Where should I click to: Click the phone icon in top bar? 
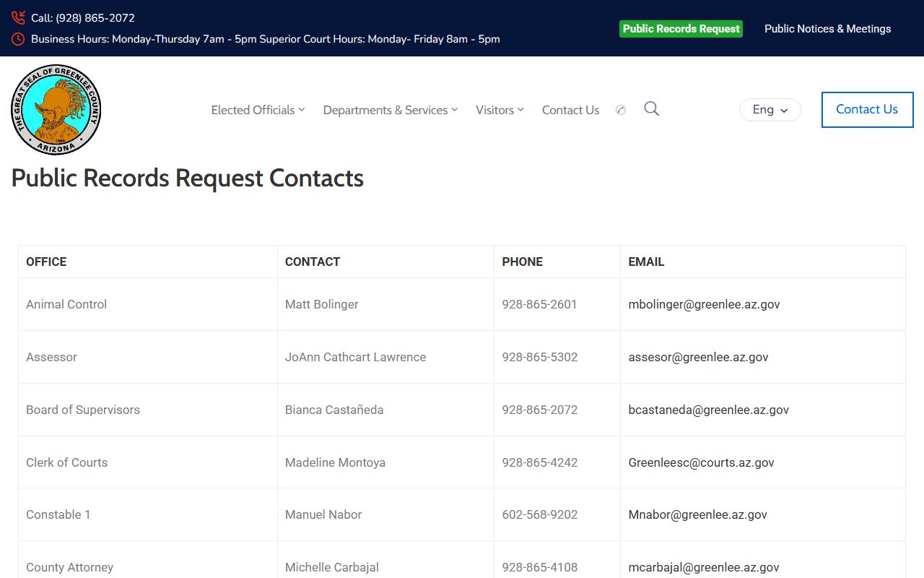click(x=18, y=18)
